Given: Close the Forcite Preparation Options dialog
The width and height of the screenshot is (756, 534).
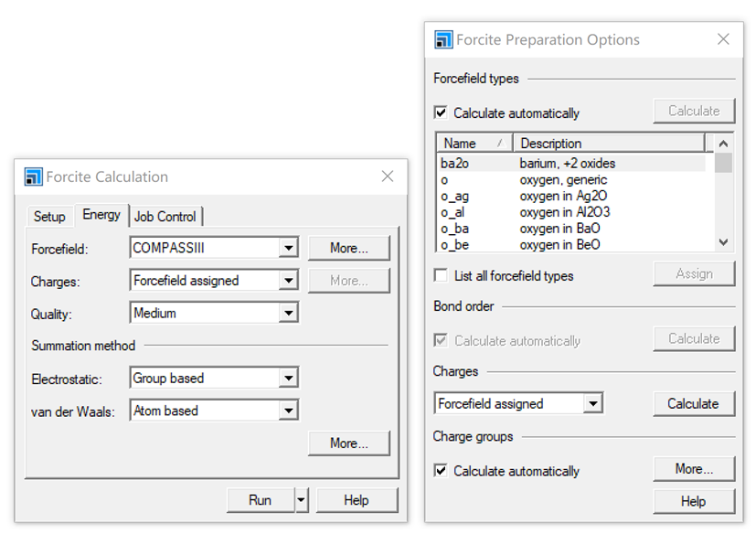Looking at the screenshot, I should click(723, 39).
